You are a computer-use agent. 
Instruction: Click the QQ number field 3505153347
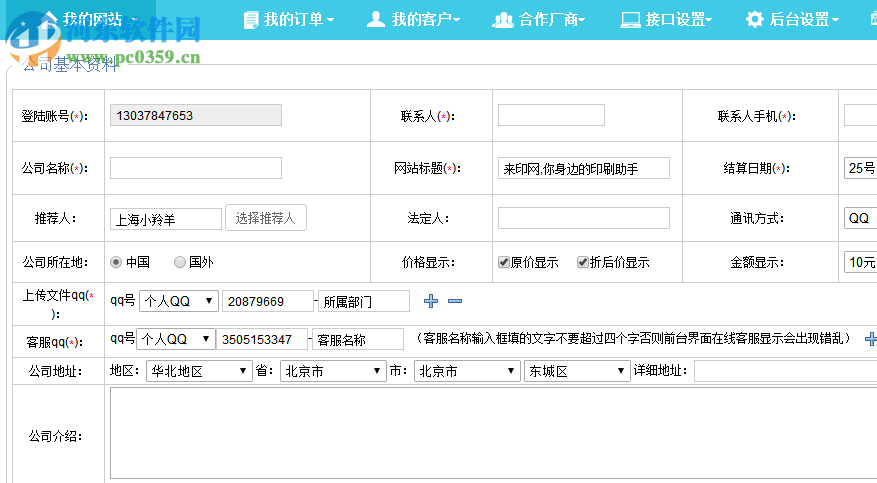pyautogui.click(x=262, y=339)
